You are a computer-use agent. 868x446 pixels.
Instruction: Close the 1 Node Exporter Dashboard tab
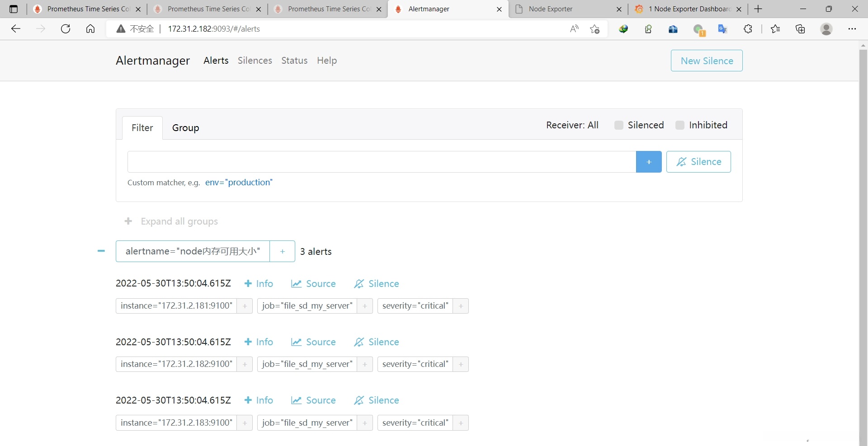[x=739, y=9]
